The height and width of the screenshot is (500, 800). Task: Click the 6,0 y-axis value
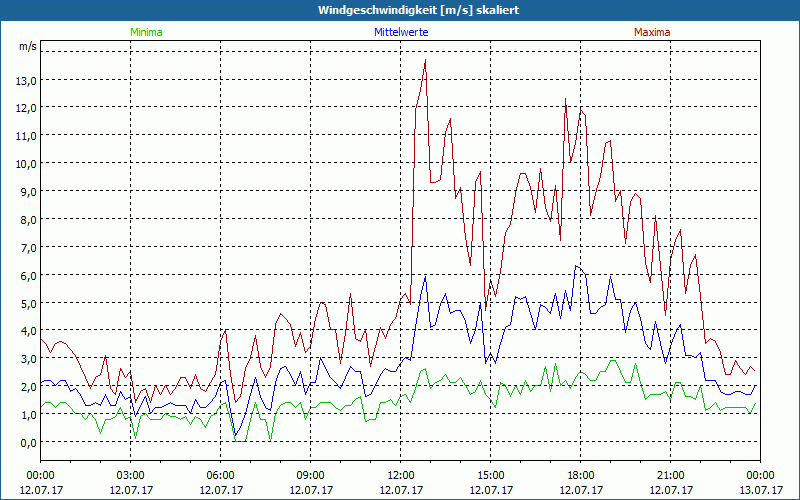click(29, 276)
